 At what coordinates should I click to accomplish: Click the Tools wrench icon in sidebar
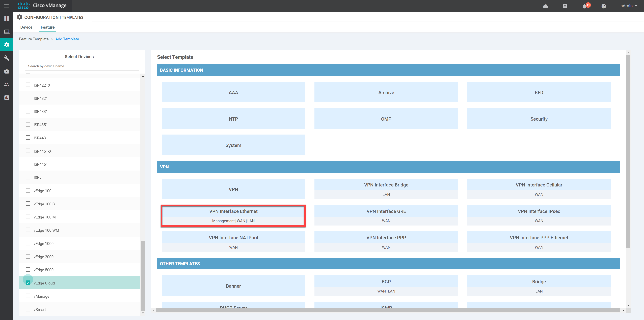tap(7, 58)
